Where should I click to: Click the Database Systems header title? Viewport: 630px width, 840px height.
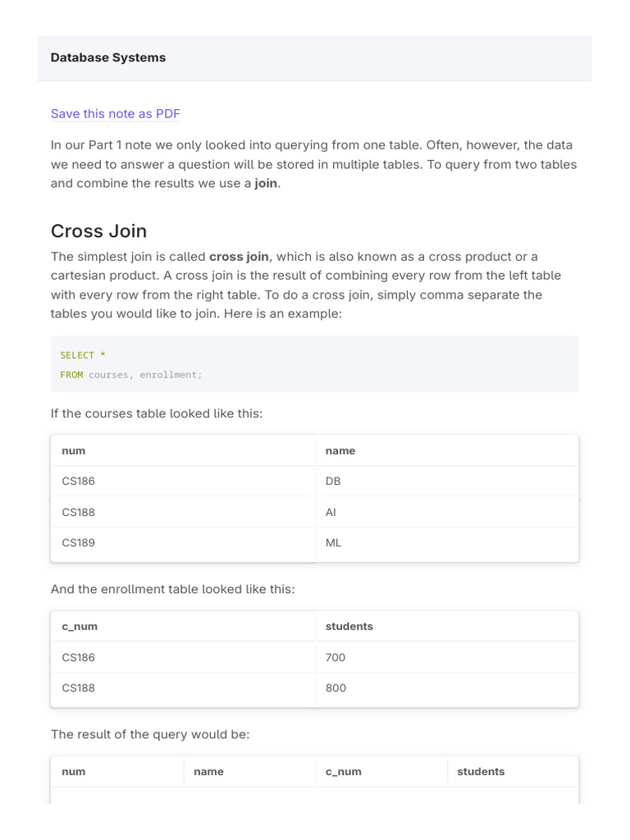[108, 57]
